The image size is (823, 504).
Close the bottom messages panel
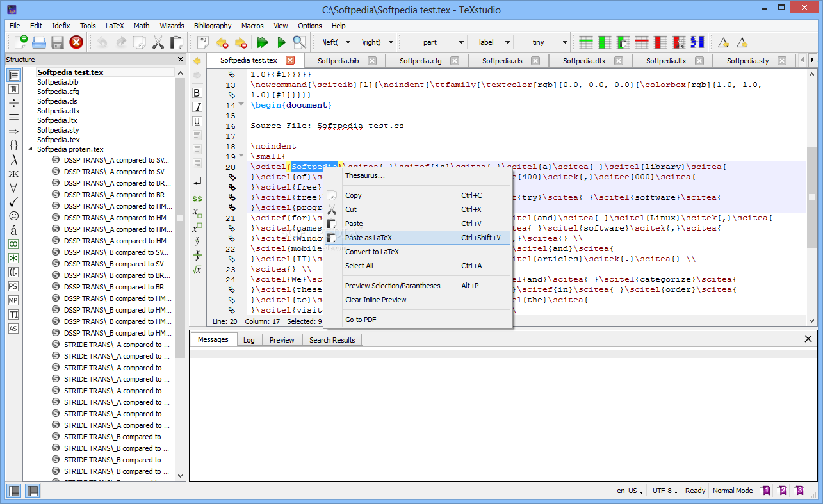click(808, 339)
